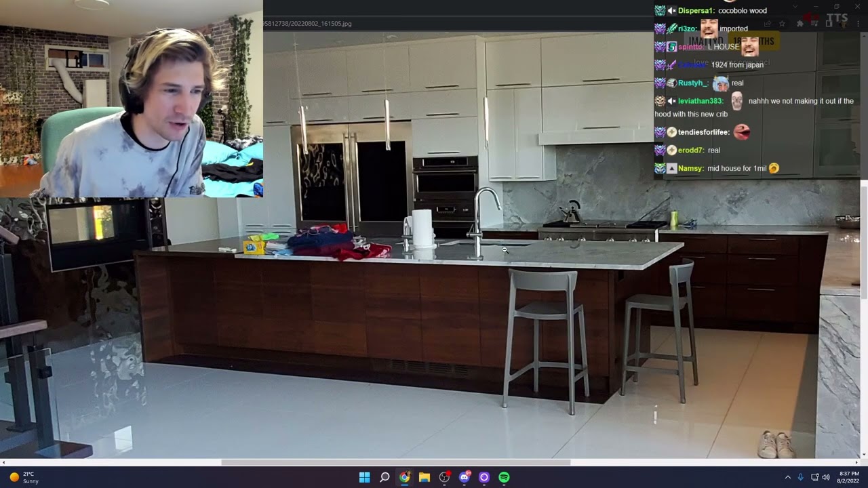Click username spintto in chat
Screen dimensions: 868x488
(691, 47)
